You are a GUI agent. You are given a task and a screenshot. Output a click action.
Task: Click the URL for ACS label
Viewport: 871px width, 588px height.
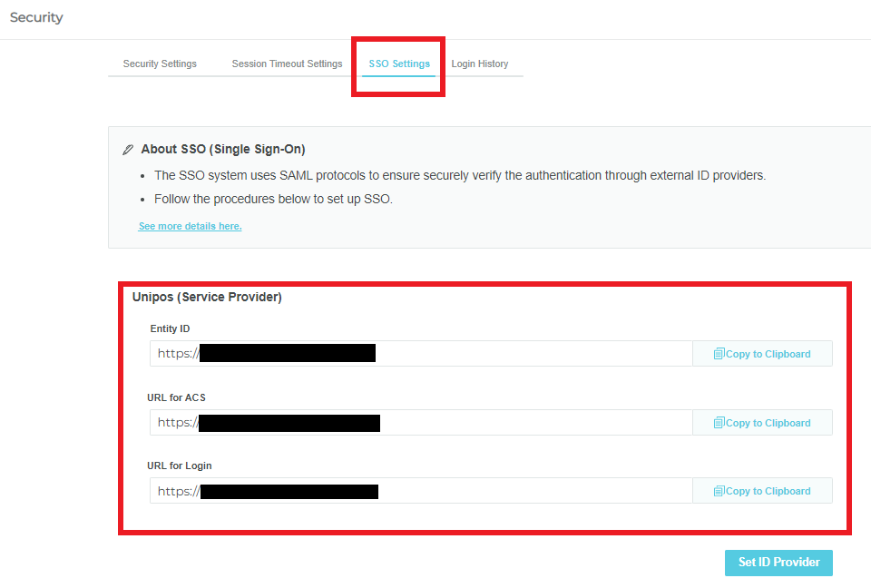pos(176,397)
